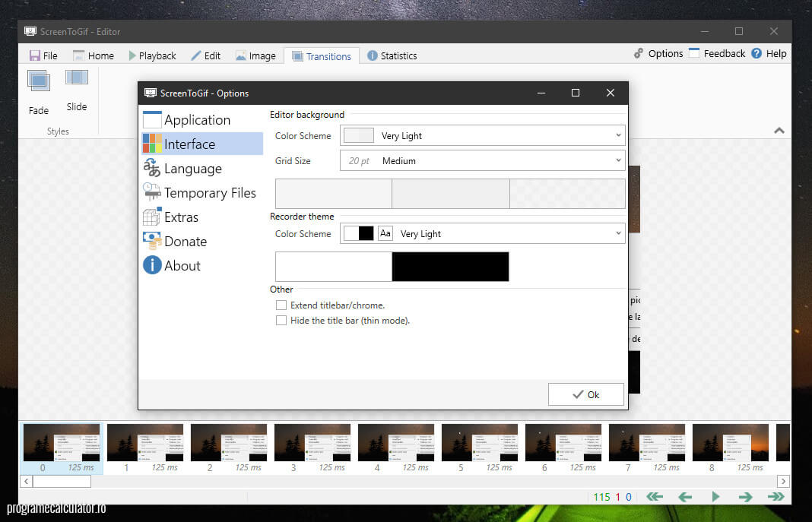
Task: Open Help in the Editor
Action: coord(769,53)
